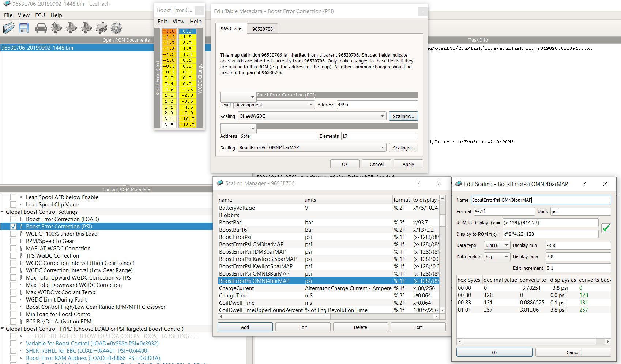Click the car icon in toolbar
The height and width of the screenshot is (364, 621).
(x=41, y=28)
